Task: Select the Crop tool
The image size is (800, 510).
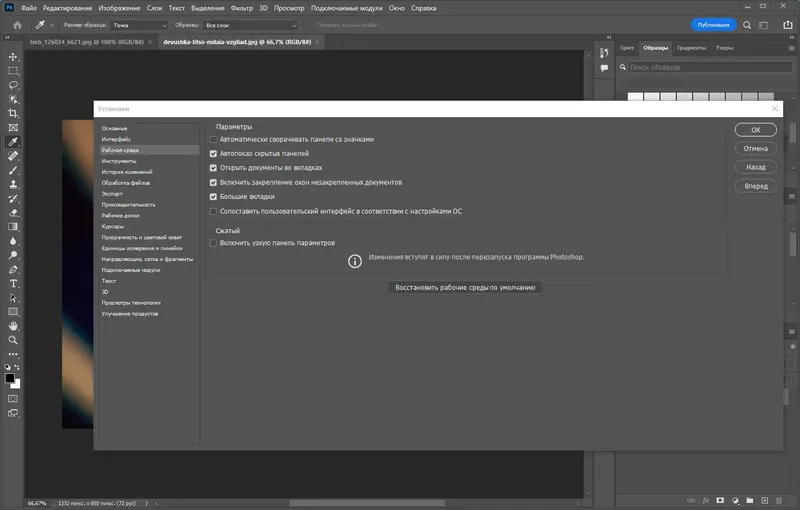Action: click(13, 113)
